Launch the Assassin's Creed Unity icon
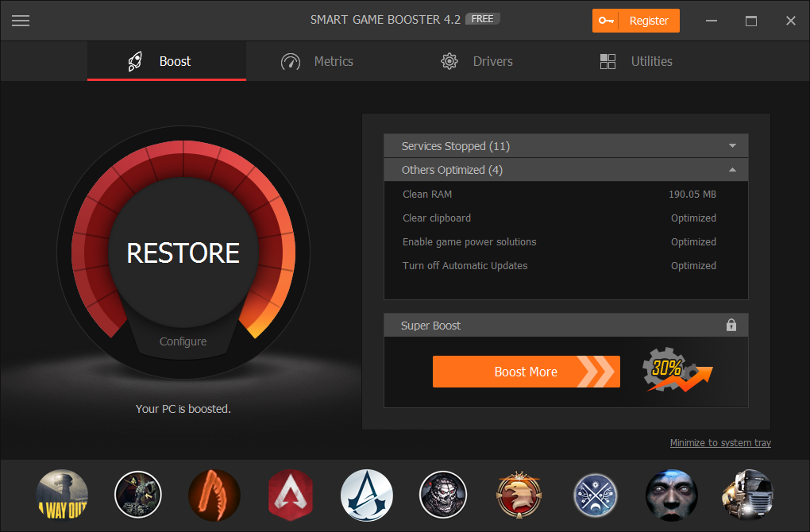This screenshot has width=810, height=532. 367,495
